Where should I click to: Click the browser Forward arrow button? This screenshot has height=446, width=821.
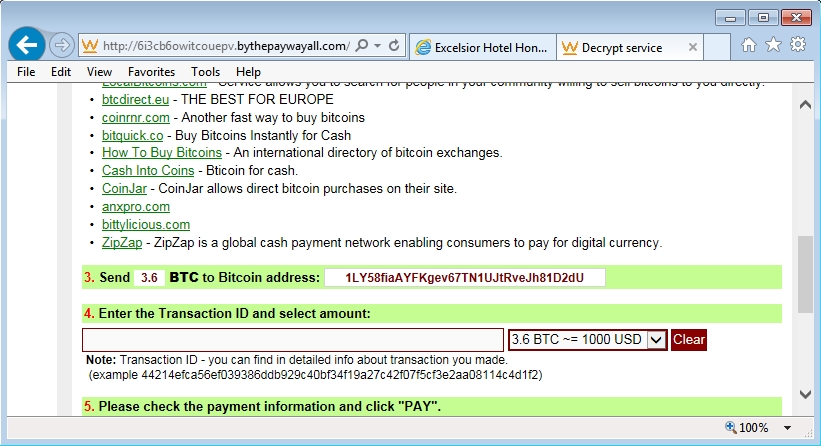tap(62, 46)
